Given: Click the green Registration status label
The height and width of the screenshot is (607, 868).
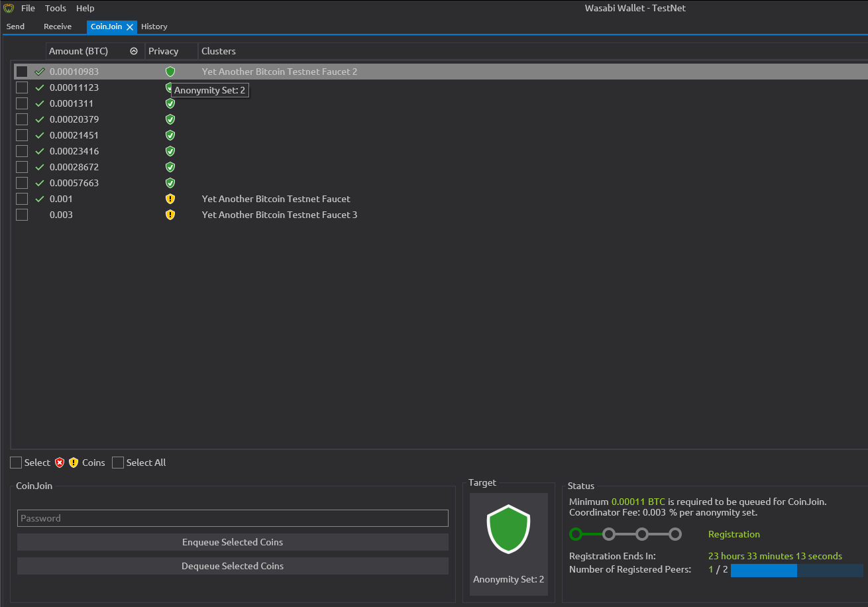Looking at the screenshot, I should [734, 534].
